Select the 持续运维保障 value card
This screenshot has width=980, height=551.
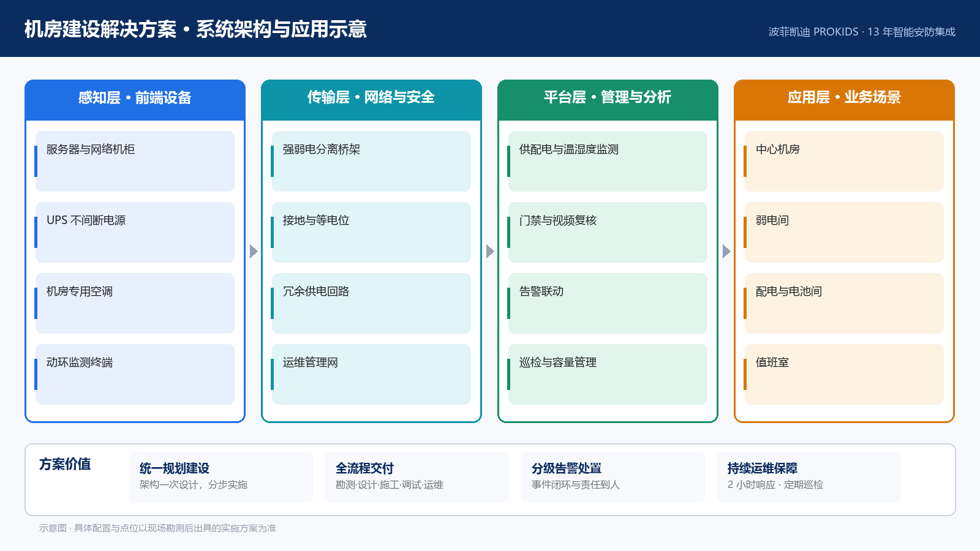(809, 477)
